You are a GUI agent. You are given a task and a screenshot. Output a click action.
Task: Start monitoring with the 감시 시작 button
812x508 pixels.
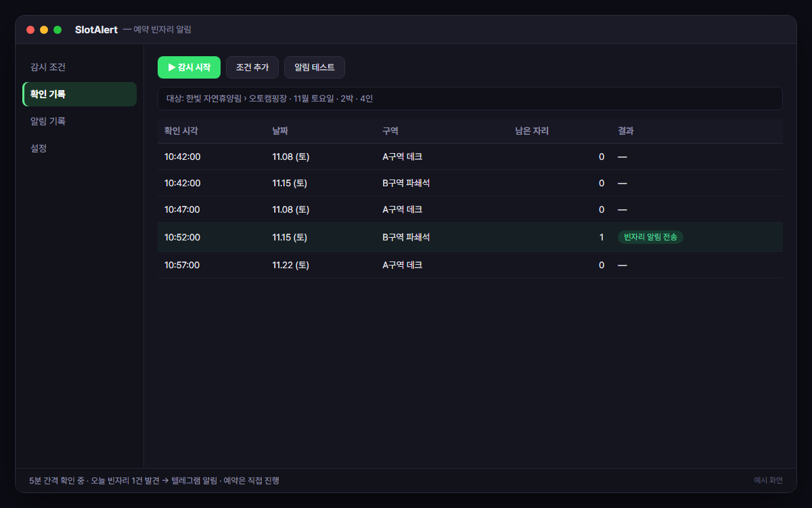(189, 68)
